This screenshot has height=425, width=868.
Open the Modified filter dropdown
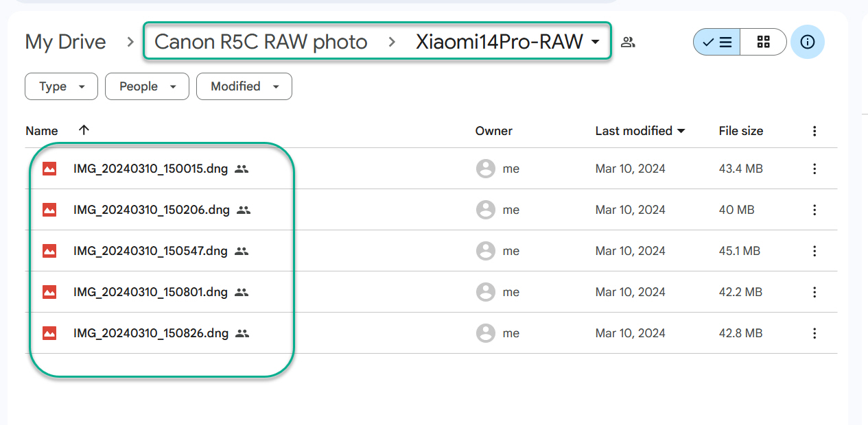tap(244, 86)
